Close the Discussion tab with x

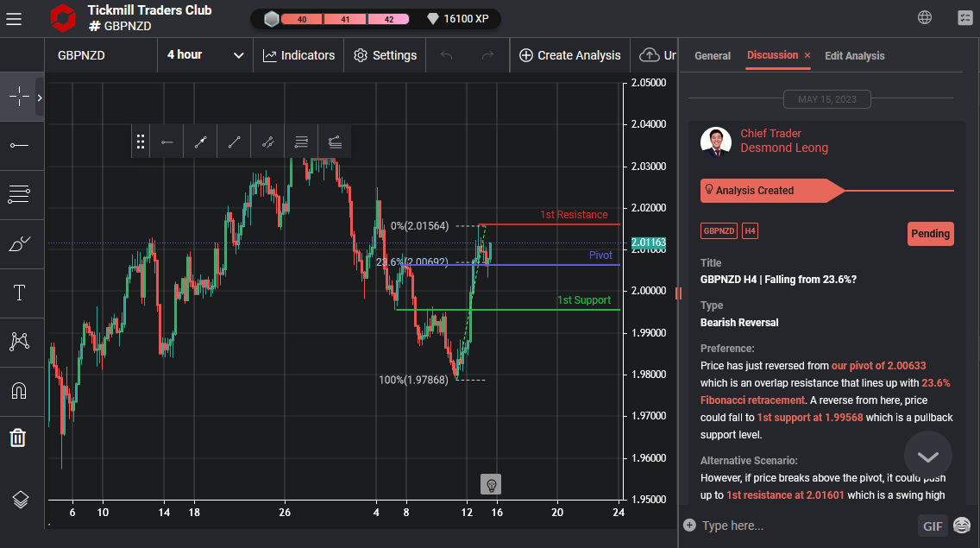tap(807, 56)
